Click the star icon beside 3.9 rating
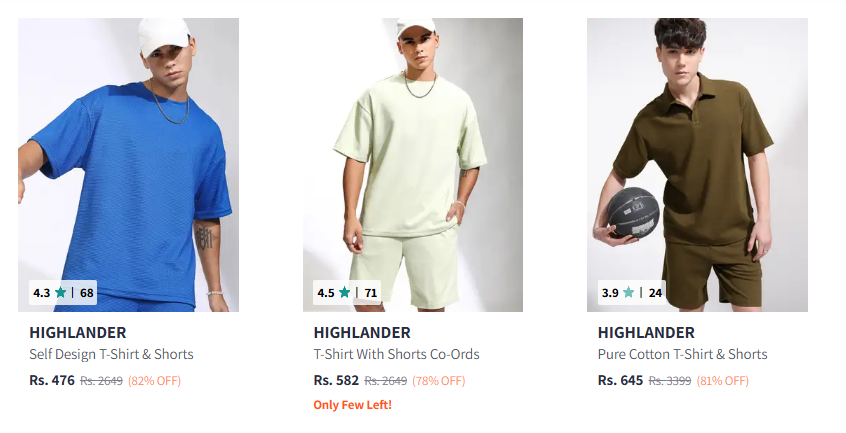 coord(629,293)
